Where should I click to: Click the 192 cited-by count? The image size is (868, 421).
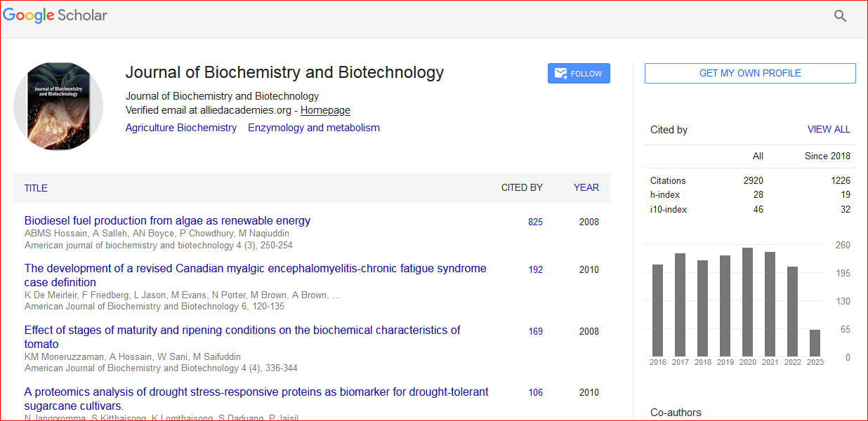pos(535,269)
